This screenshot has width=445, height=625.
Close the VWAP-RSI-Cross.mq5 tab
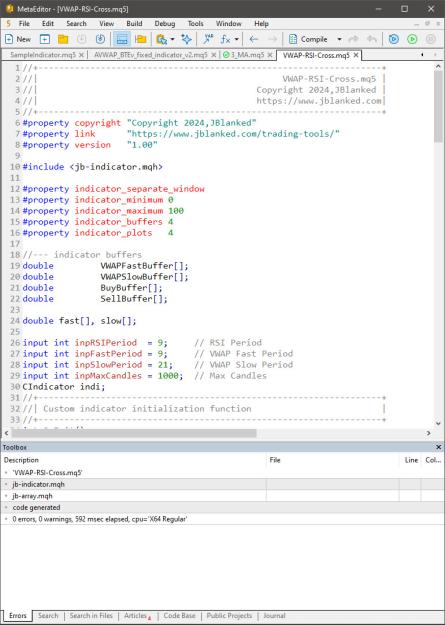tap(356, 55)
